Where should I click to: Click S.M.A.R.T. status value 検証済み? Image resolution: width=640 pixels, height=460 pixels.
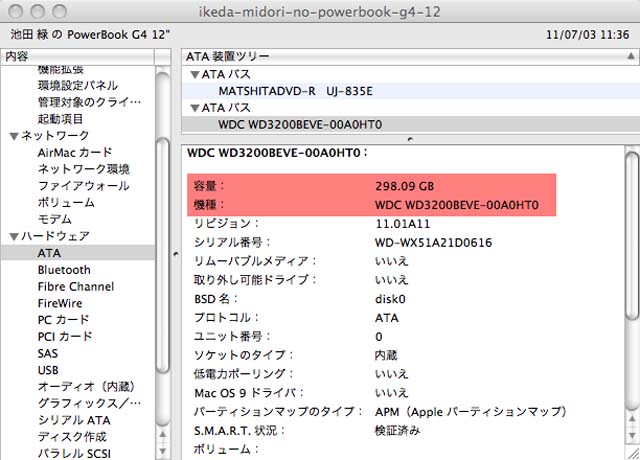(x=398, y=430)
